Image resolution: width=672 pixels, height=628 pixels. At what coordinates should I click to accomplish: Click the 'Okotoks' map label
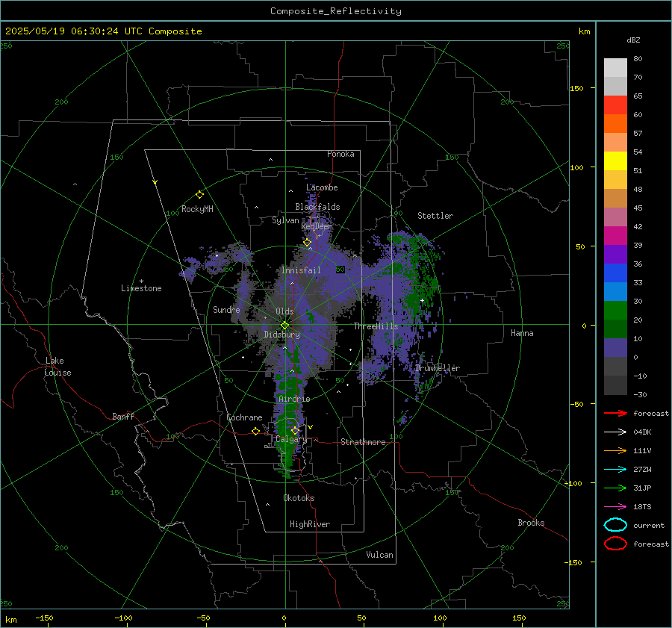[x=299, y=498]
